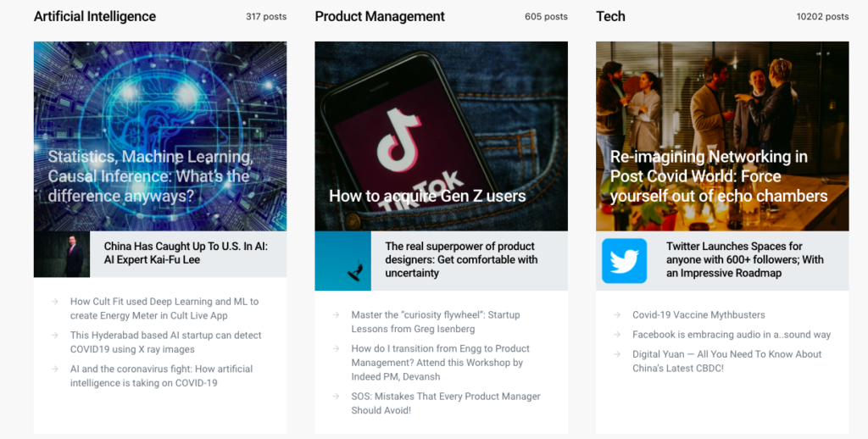Open the Tech category heading
Image resolution: width=868 pixels, height=439 pixels.
(x=610, y=17)
